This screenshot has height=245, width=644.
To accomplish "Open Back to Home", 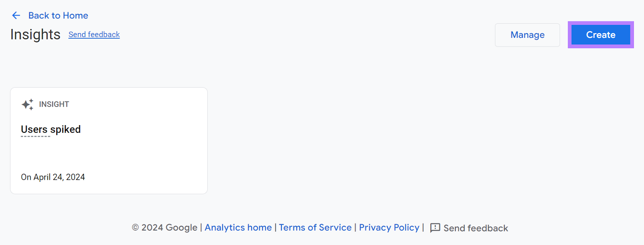I will [58, 15].
